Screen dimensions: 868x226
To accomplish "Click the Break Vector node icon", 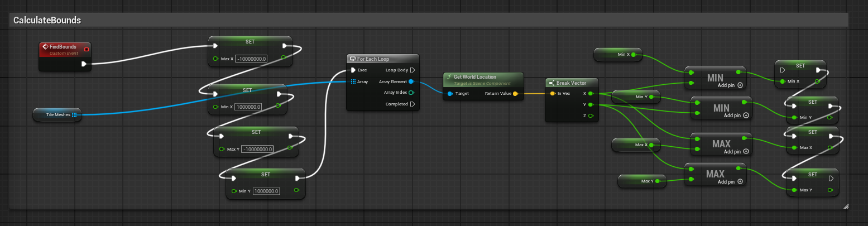I will [552, 83].
